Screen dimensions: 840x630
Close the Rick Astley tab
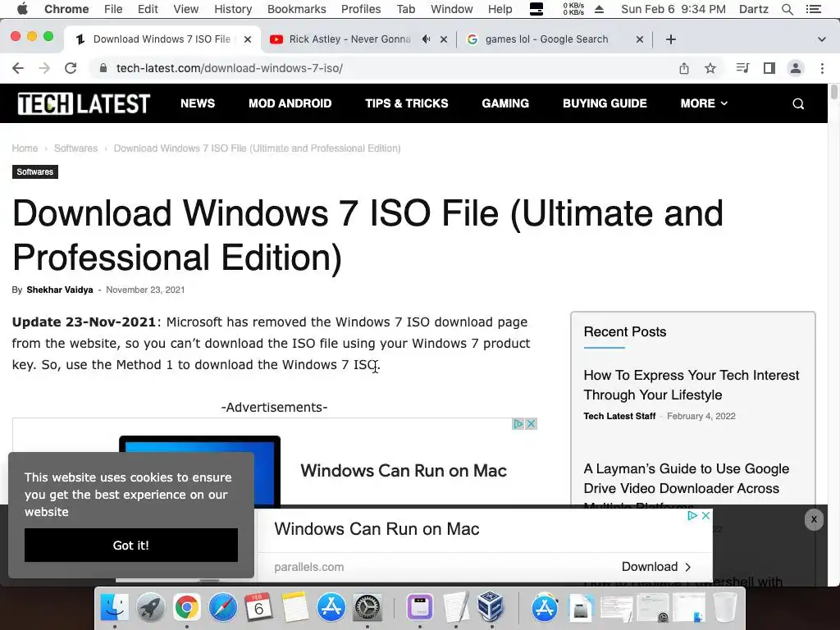(444, 39)
